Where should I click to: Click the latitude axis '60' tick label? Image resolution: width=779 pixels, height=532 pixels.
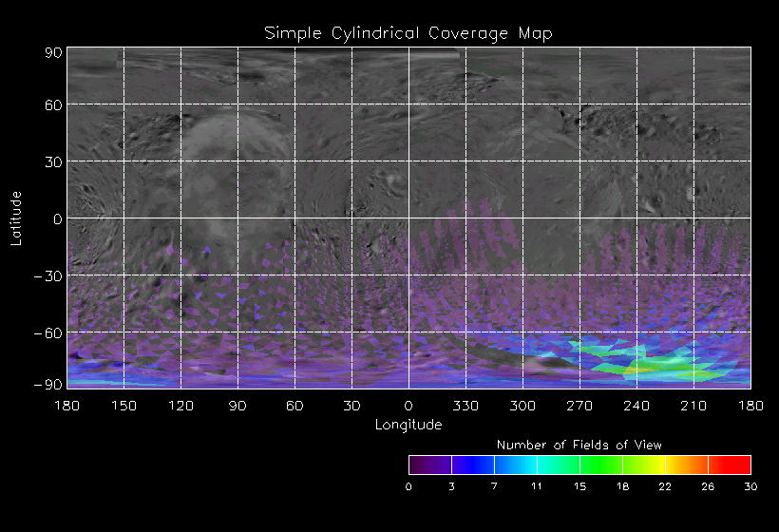coord(53,104)
